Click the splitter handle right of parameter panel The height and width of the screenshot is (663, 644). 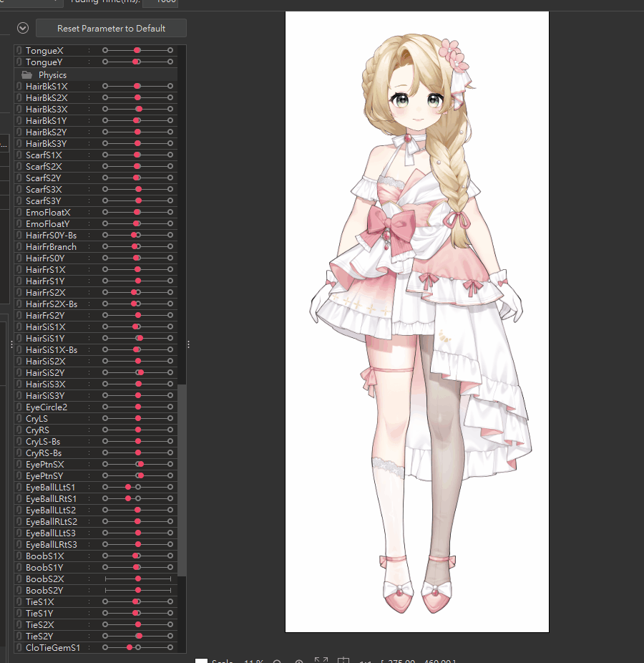[x=188, y=344]
